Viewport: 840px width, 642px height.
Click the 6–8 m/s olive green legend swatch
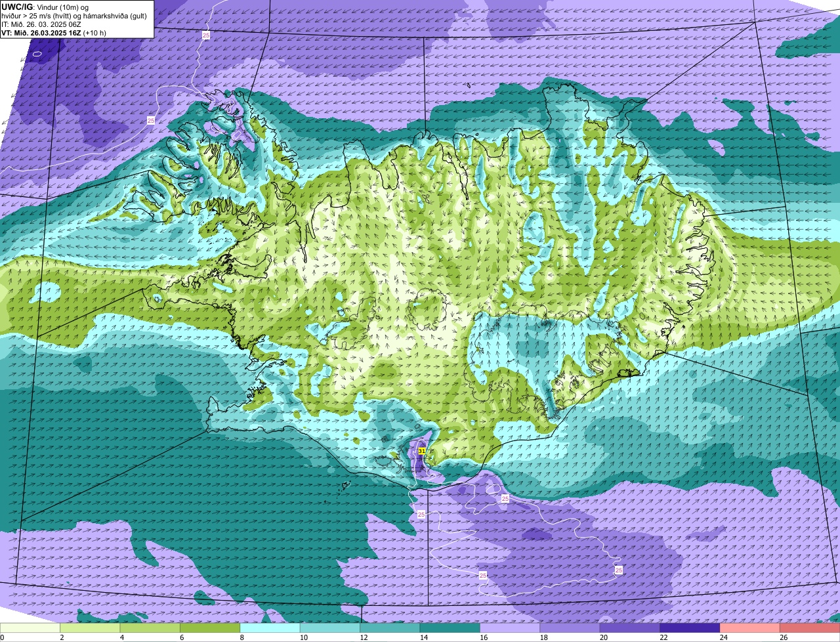point(210,628)
